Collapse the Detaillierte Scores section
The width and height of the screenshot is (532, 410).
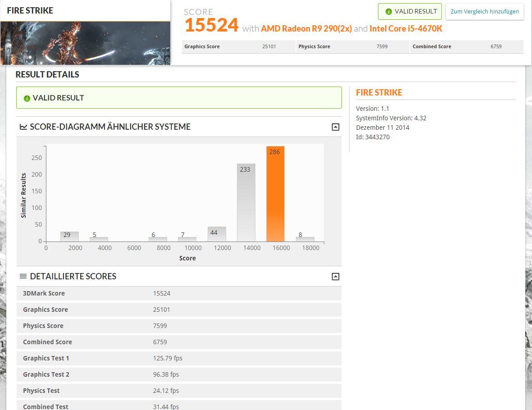click(x=335, y=277)
